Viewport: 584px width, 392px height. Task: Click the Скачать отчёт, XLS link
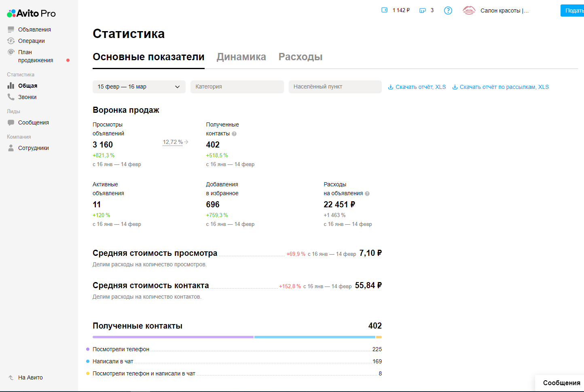pos(421,87)
